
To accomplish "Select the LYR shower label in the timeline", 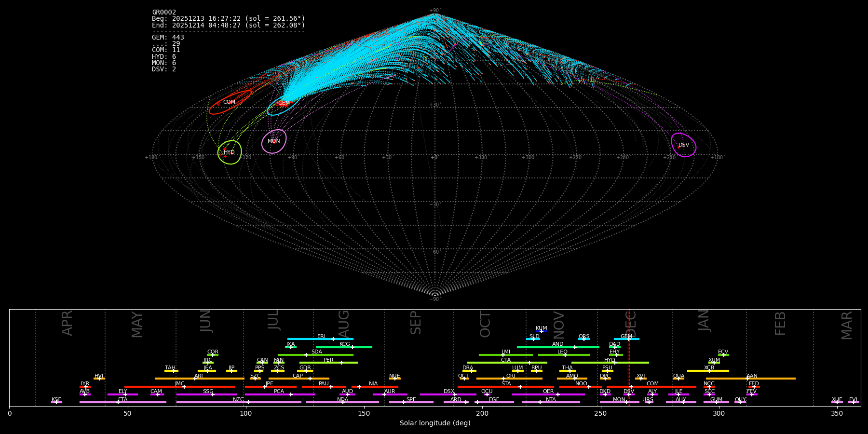I will click(x=85, y=383).
